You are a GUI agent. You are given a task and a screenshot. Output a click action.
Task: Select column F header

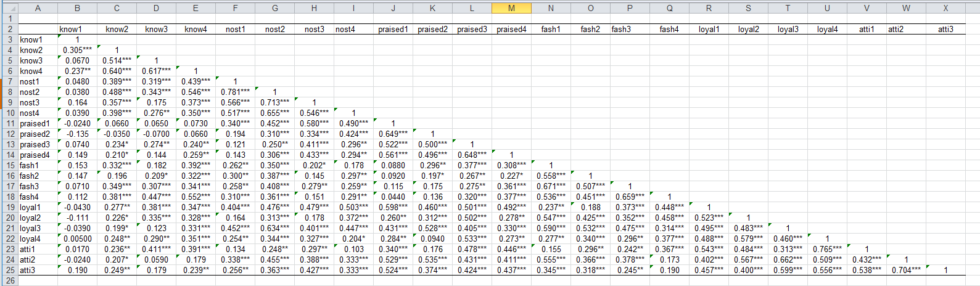[x=235, y=8]
